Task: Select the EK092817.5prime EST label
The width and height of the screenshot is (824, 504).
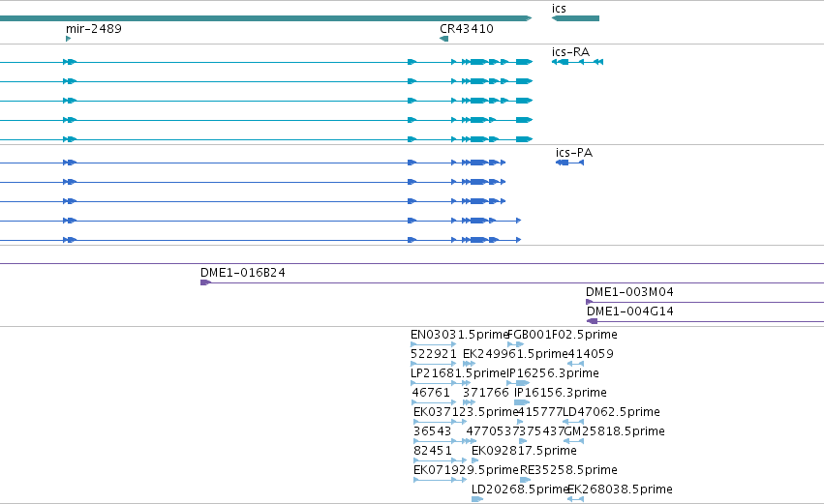Action: (524, 451)
